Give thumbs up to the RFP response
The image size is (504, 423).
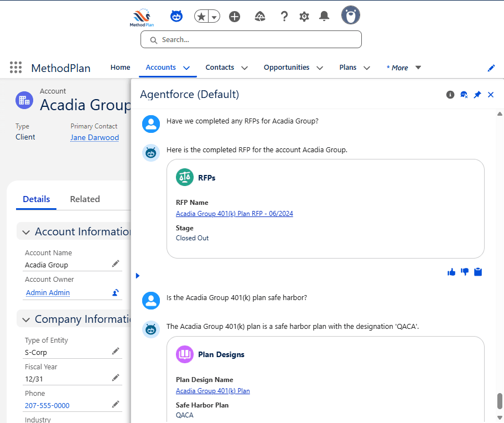(451, 272)
